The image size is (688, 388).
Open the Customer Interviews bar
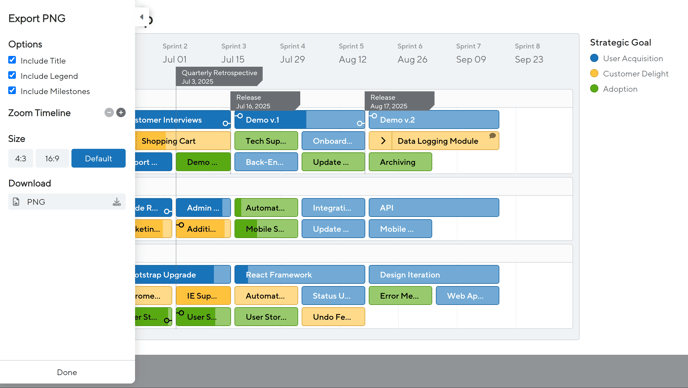tap(183, 120)
